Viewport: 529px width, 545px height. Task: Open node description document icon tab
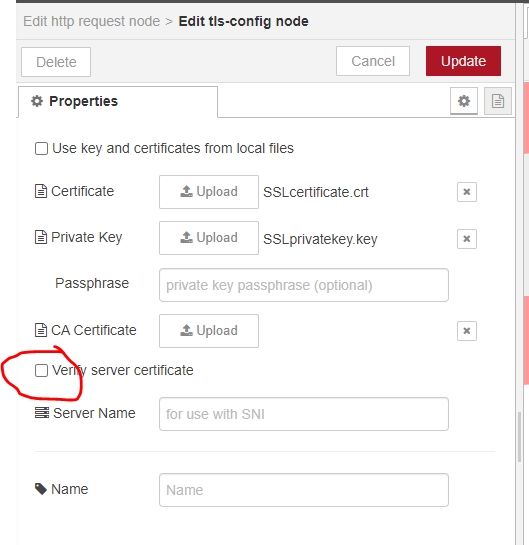[x=498, y=101]
